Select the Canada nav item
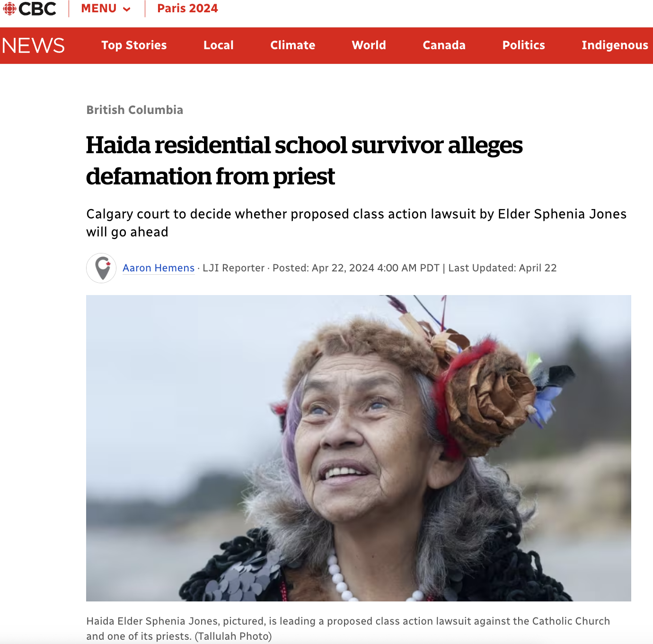Image resolution: width=653 pixels, height=644 pixels. pos(444,45)
